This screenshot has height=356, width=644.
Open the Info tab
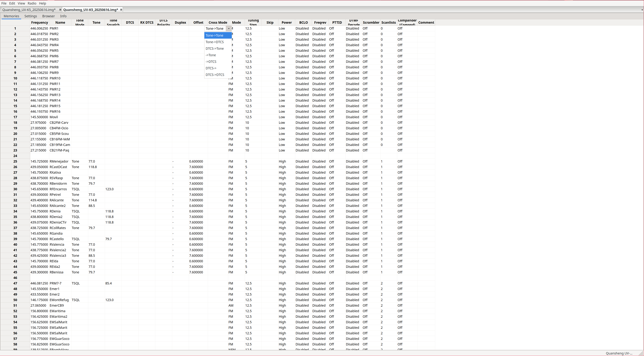[x=63, y=16]
